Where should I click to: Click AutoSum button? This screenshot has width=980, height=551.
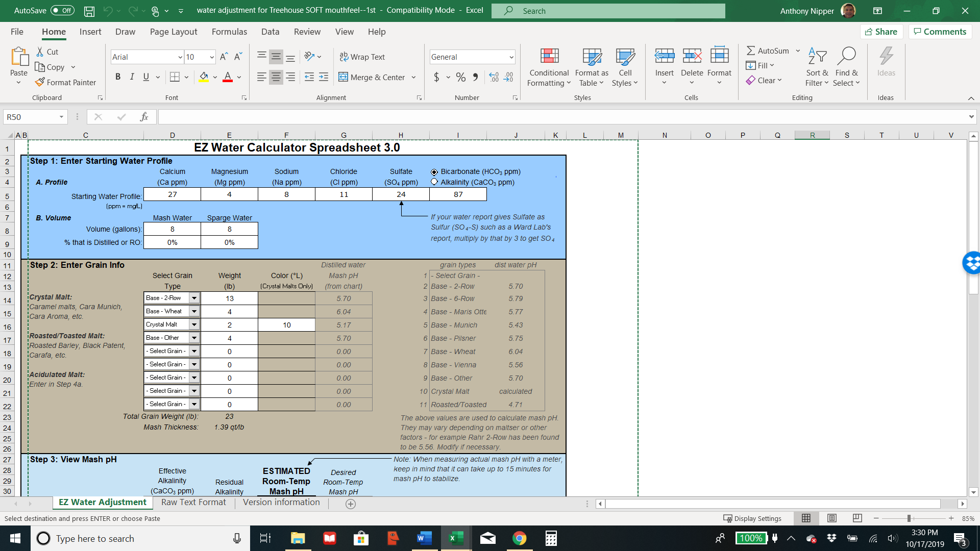[x=768, y=51]
